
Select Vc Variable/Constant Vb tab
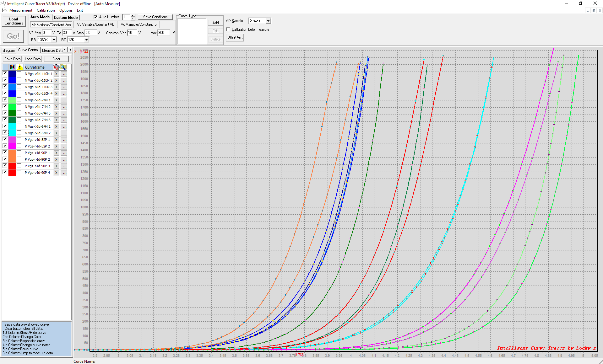coord(95,24)
